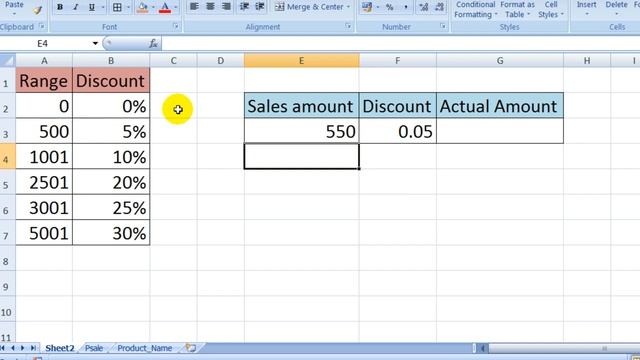Apply accounting number format

(367, 7)
